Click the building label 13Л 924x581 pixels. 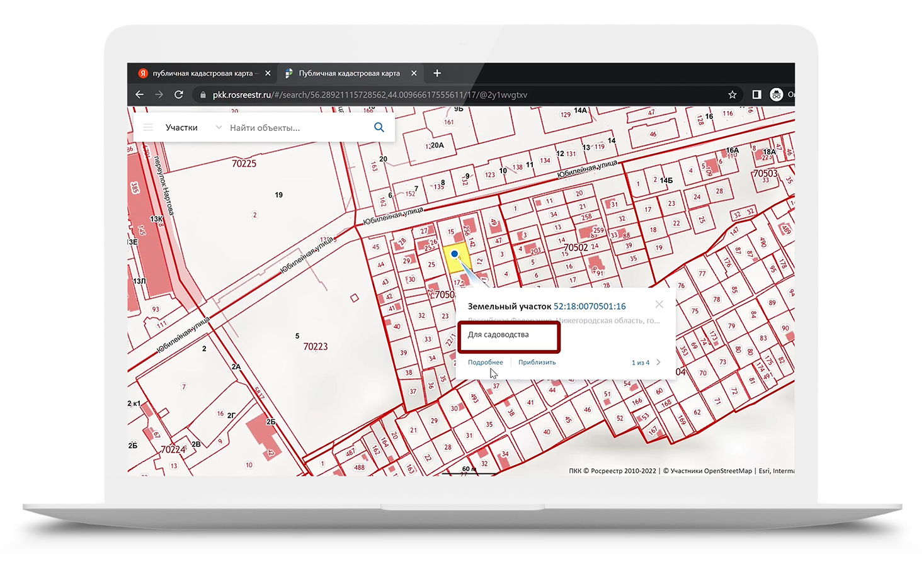pyautogui.click(x=139, y=281)
